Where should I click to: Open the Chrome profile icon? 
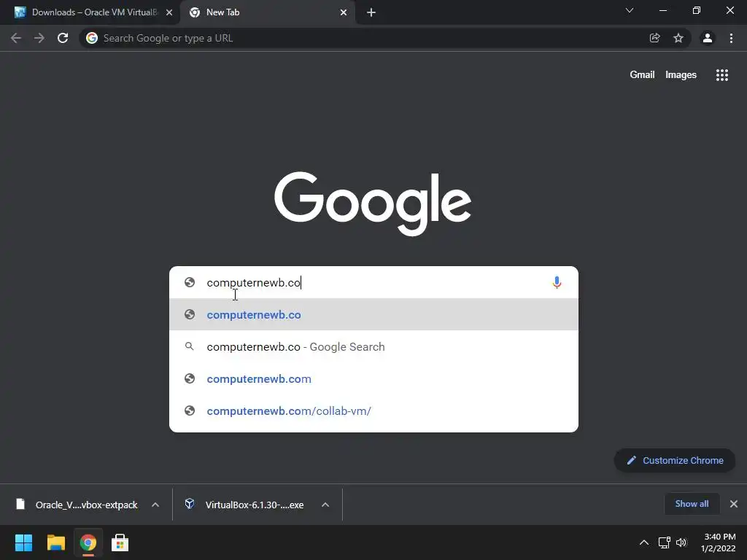tap(708, 38)
